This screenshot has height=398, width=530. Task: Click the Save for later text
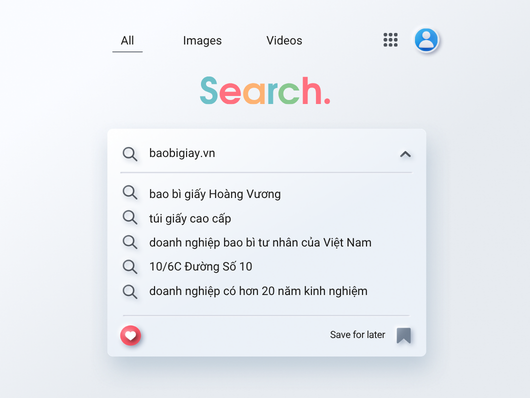click(x=357, y=335)
